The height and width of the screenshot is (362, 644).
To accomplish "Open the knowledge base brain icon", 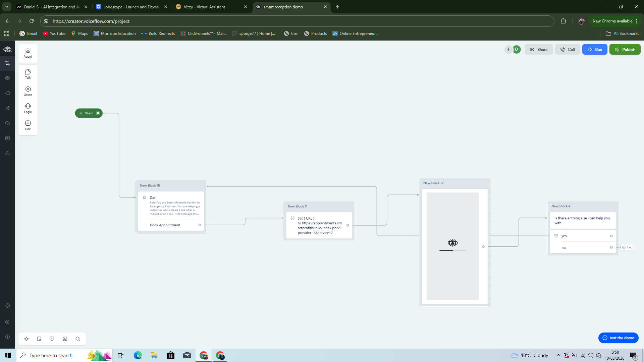I will [x=7, y=78].
